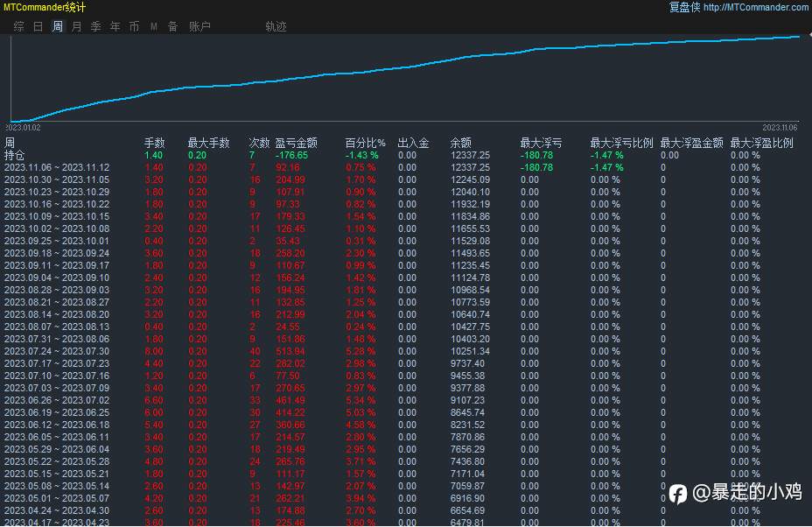Open the 月 monthly tab
The image size is (812, 527).
click(x=77, y=26)
